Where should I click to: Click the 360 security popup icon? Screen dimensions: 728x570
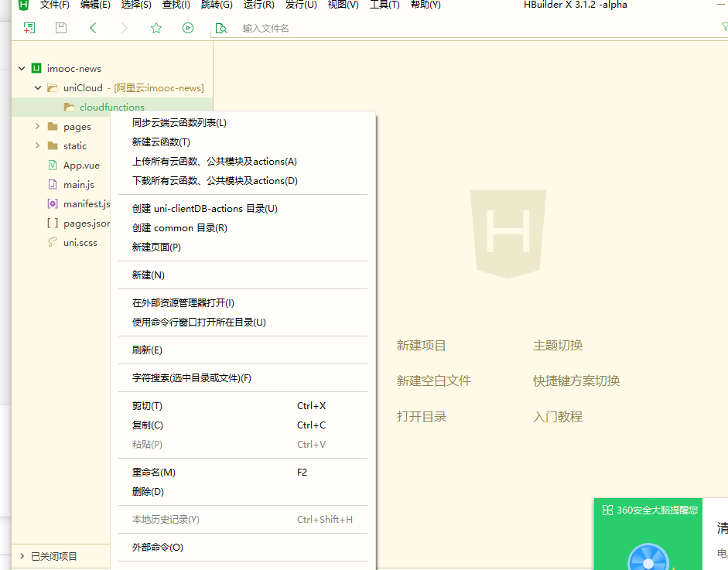(607, 510)
